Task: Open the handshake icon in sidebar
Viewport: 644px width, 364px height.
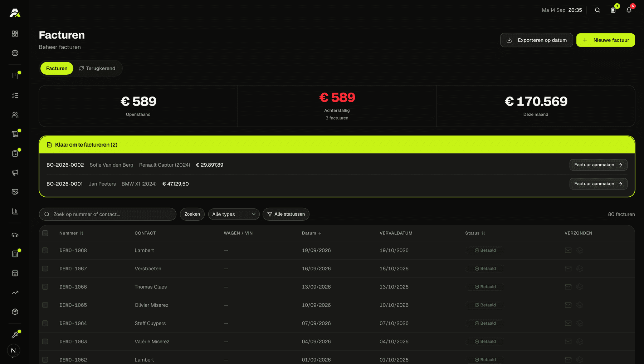Action: 15,192
